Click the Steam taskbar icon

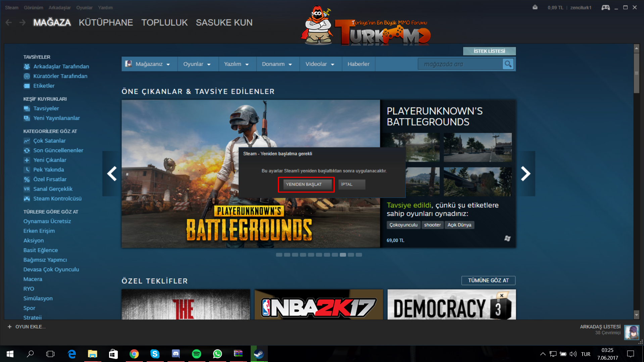(259, 354)
